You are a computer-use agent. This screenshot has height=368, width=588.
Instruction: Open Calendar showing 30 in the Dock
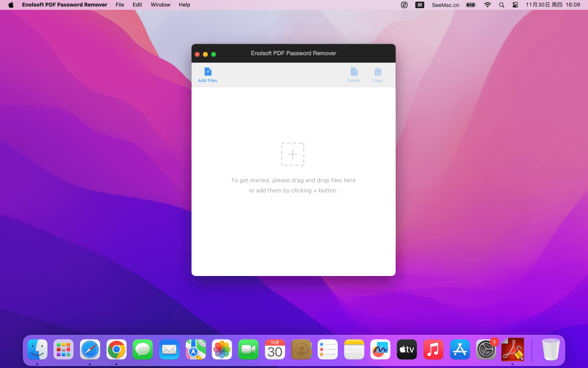275,350
